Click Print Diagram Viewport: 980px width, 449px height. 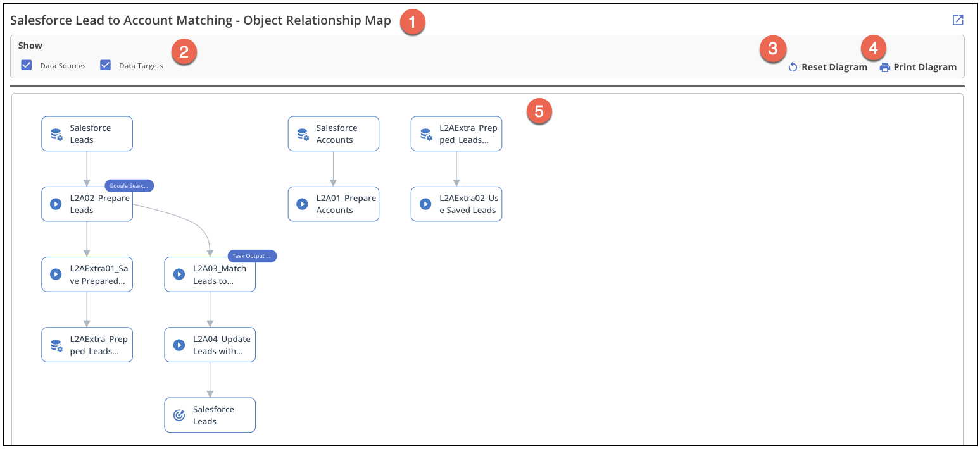[x=918, y=67]
